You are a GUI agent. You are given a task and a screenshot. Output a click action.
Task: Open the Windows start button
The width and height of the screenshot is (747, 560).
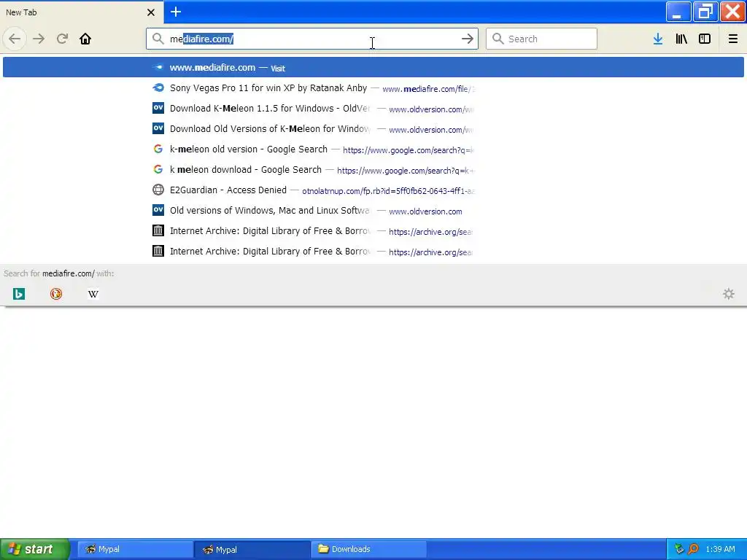pos(35,549)
